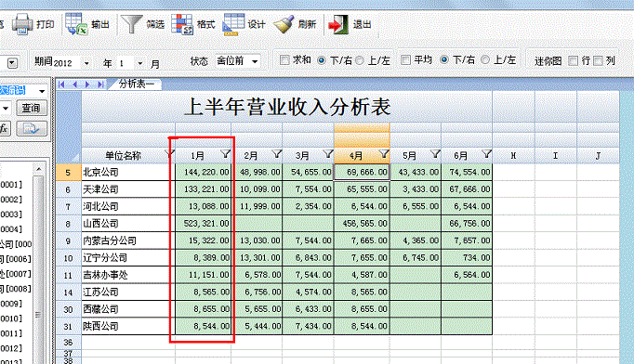This screenshot has width=634, height=364.
Task: Click the printer icon labeled 打印
Action: click(22, 24)
